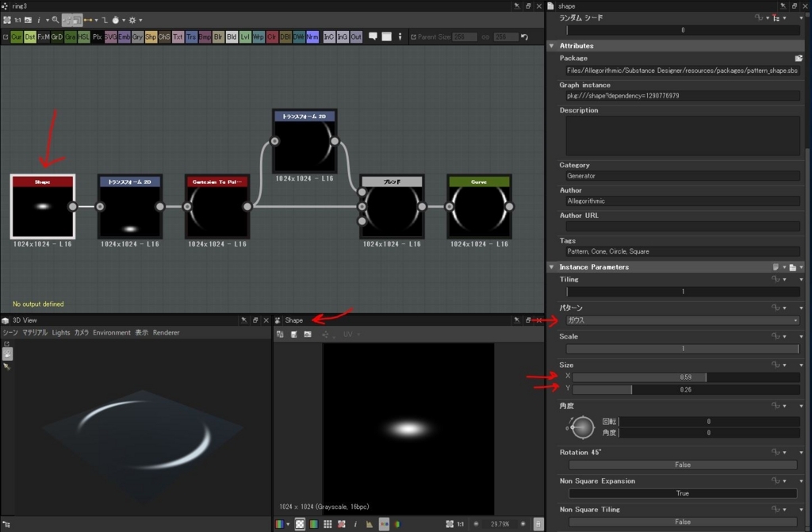This screenshot has height=532, width=812.
Task: Toggle Rotation 45° False button
Action: (x=683, y=465)
